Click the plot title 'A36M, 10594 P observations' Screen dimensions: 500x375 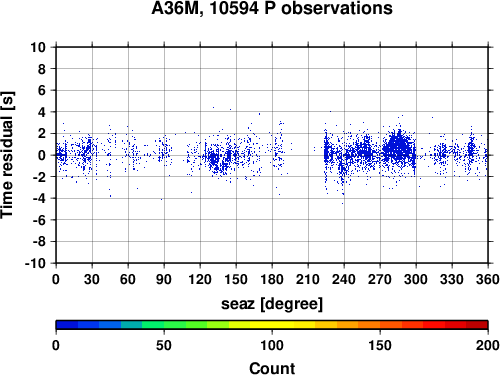point(272,8)
